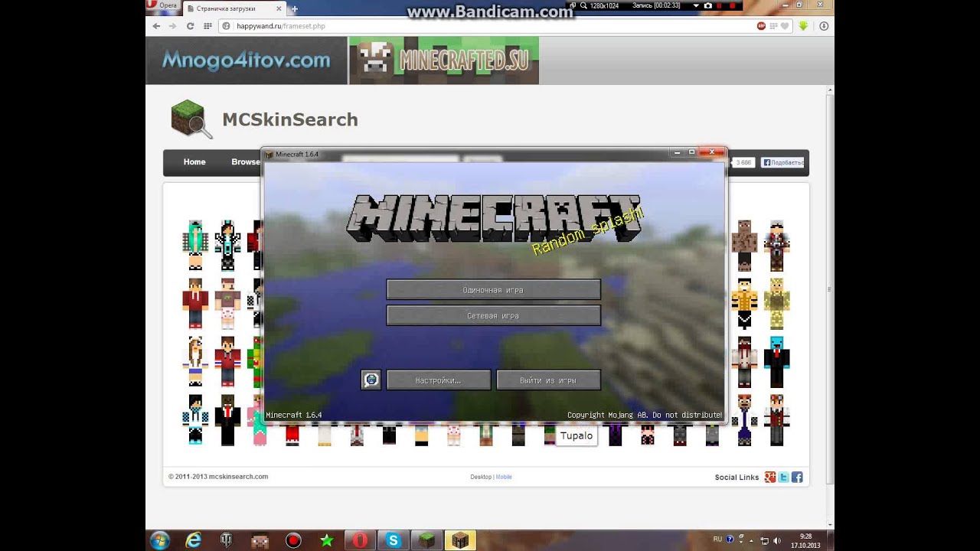Viewport: 980px width, 551px height.
Task: Bookmark page with heart icon
Action: click(784, 26)
